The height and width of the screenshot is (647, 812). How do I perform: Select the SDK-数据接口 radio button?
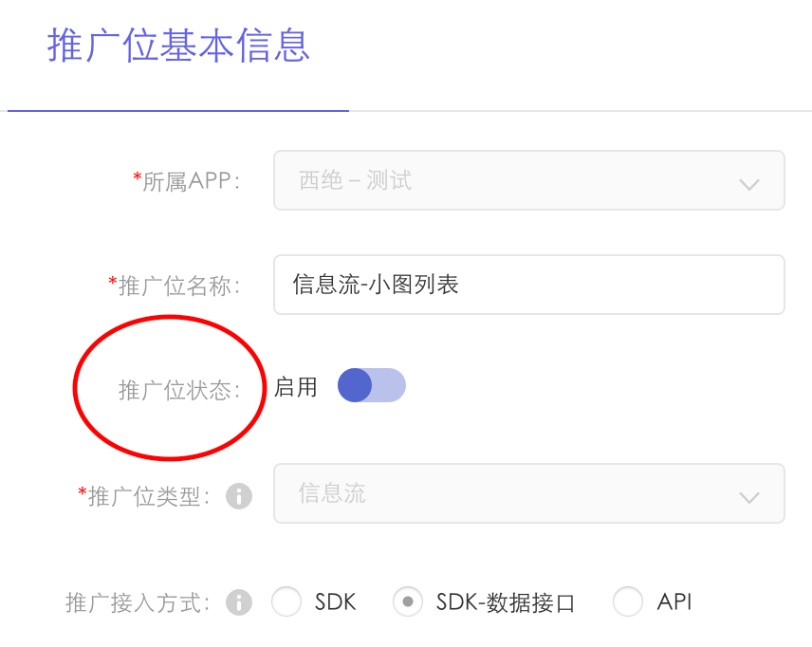pyautogui.click(x=408, y=601)
